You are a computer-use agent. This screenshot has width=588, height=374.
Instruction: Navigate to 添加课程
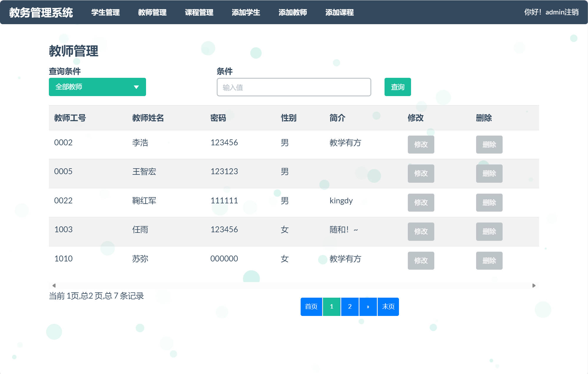[x=339, y=13]
